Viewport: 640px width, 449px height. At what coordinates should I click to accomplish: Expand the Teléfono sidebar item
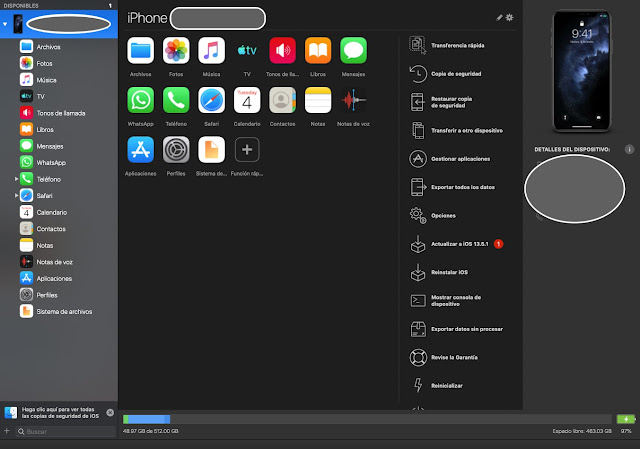coord(16,179)
